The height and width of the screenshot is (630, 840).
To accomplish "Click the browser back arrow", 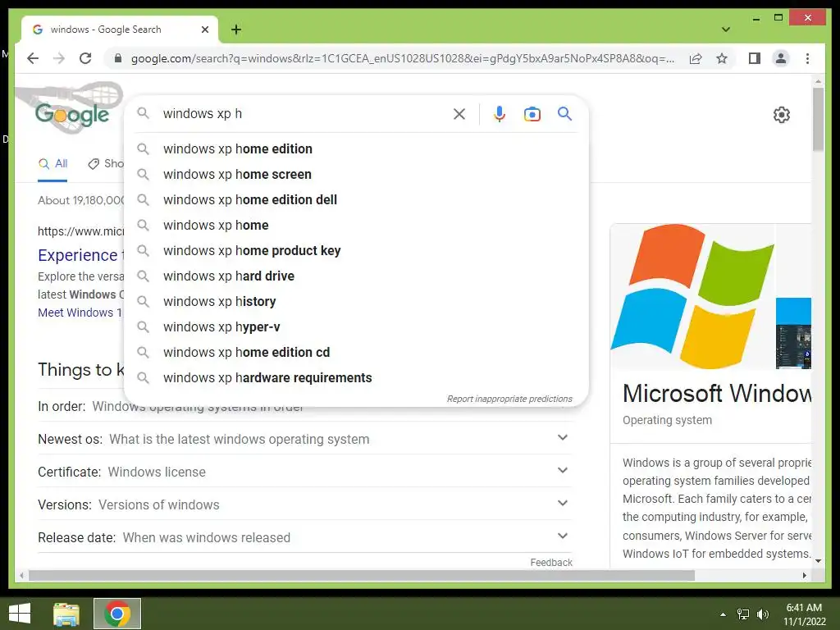I will (33, 58).
